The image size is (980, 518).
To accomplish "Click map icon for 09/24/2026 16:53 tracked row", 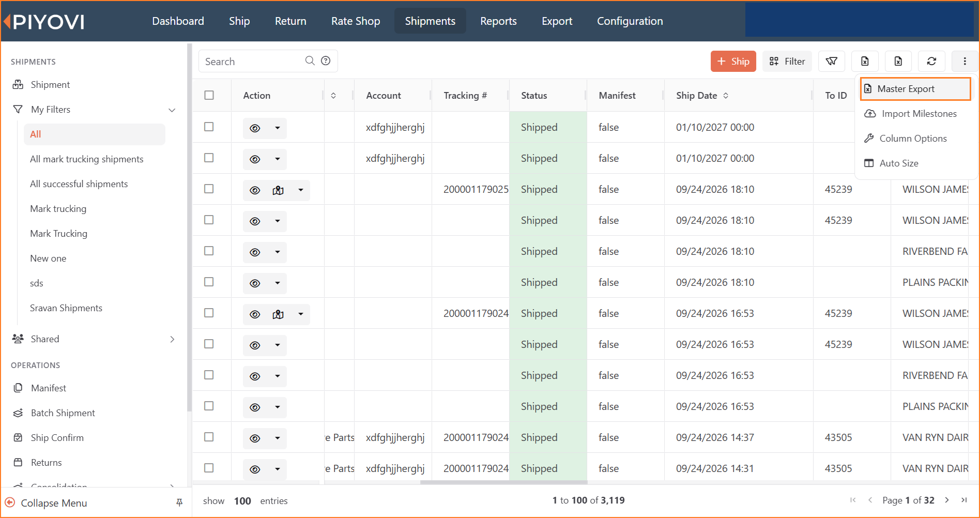I will pos(278,314).
